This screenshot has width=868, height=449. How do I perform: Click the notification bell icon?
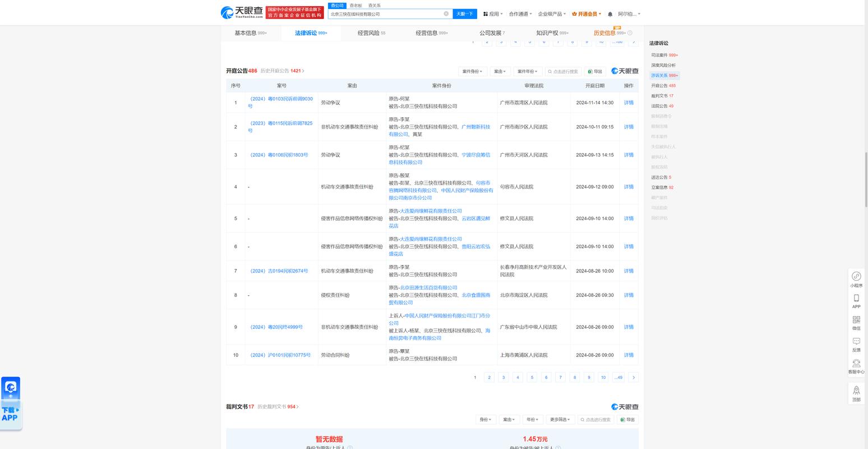click(610, 14)
